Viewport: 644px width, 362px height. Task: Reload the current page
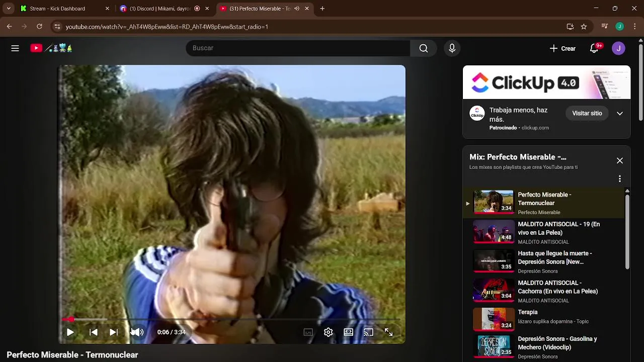click(x=39, y=27)
